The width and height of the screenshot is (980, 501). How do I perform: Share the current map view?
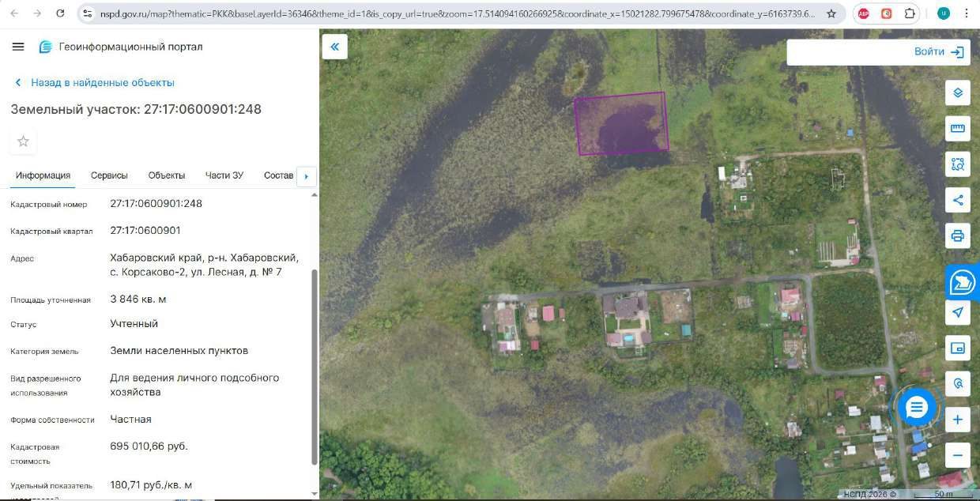click(x=958, y=200)
